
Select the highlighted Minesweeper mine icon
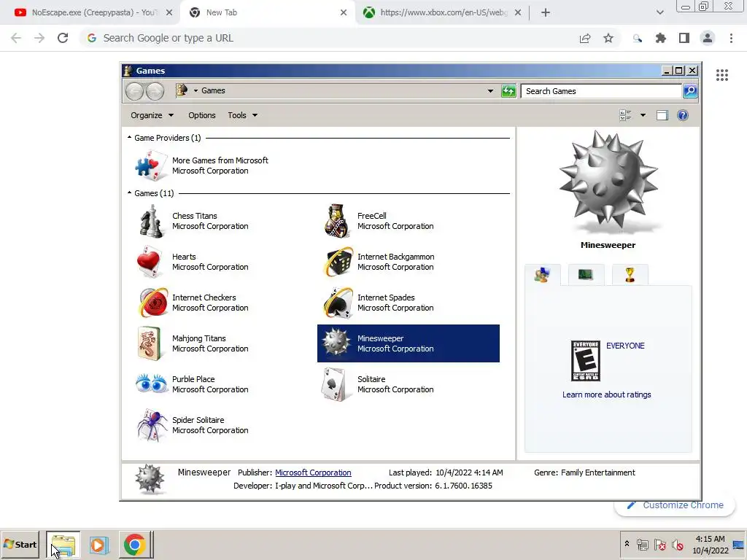[336, 343]
